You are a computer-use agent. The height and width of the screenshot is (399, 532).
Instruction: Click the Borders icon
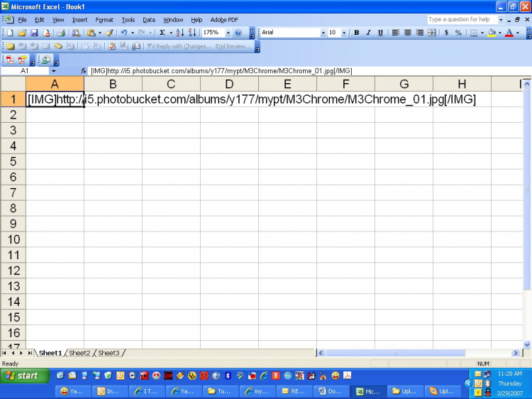click(474, 33)
